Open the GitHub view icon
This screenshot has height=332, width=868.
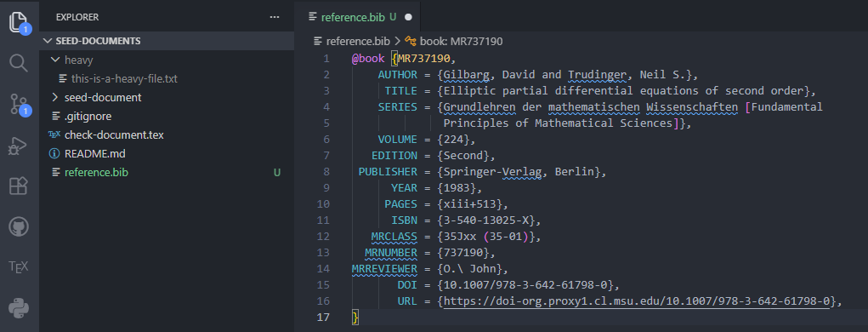pyautogui.click(x=19, y=226)
